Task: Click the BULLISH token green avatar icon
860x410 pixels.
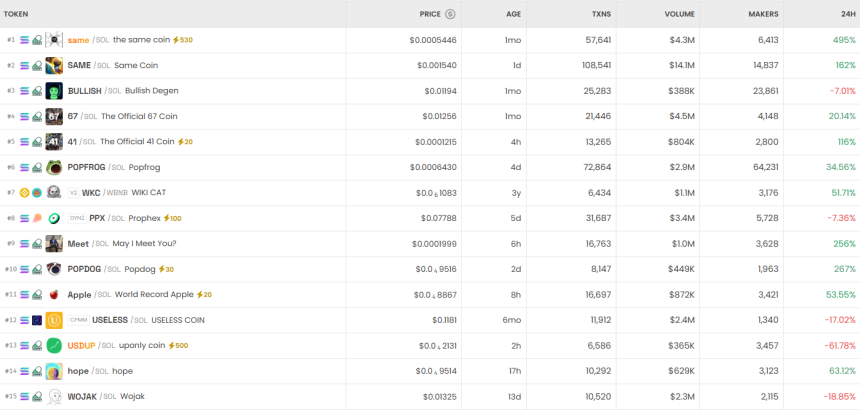Action: click(54, 91)
